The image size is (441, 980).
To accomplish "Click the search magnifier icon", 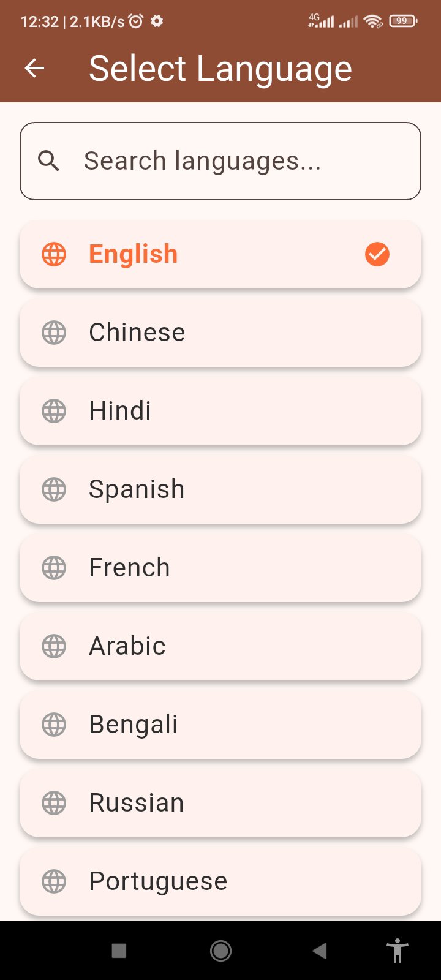I will tap(49, 161).
